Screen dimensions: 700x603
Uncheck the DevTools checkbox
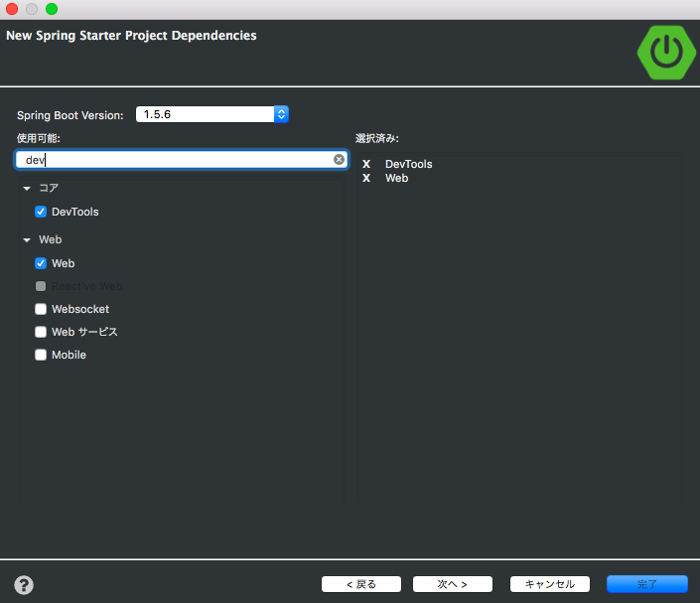point(41,212)
